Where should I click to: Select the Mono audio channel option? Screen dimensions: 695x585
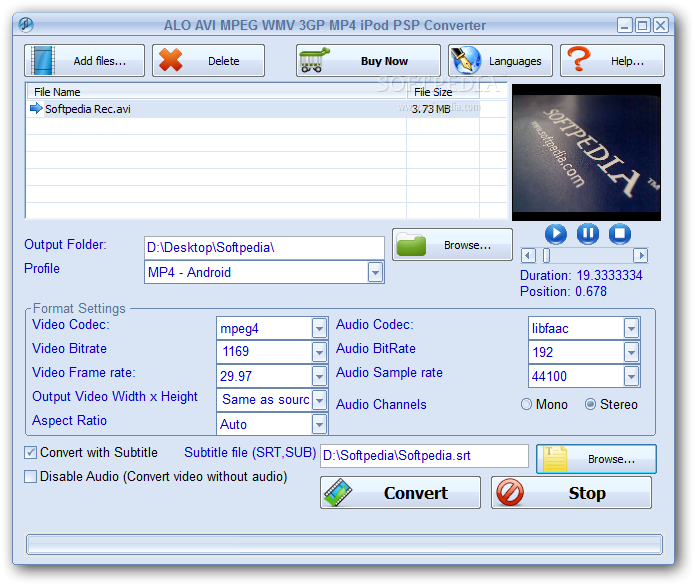point(526,404)
